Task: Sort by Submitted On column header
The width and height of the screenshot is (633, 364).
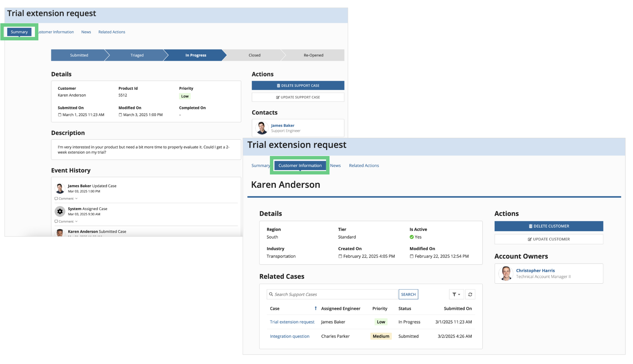Action: (458, 309)
